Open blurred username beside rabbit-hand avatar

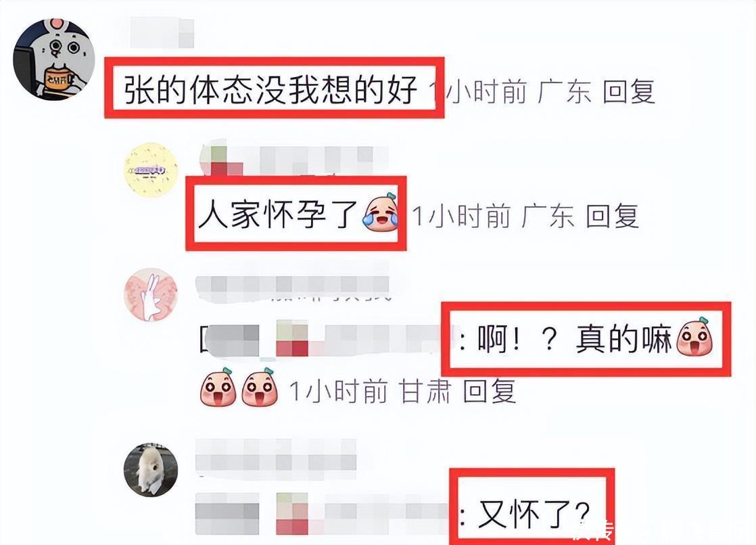pyautogui.click(x=292, y=288)
